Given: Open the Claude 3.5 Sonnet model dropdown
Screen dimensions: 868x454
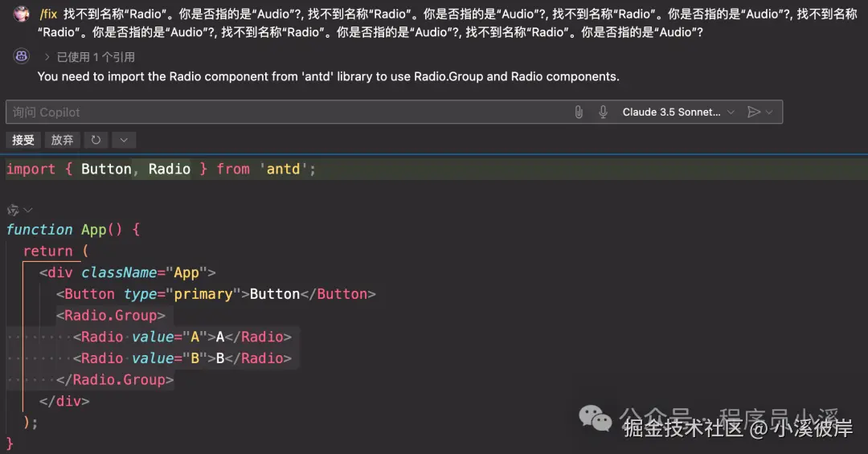Looking at the screenshot, I should coord(678,112).
